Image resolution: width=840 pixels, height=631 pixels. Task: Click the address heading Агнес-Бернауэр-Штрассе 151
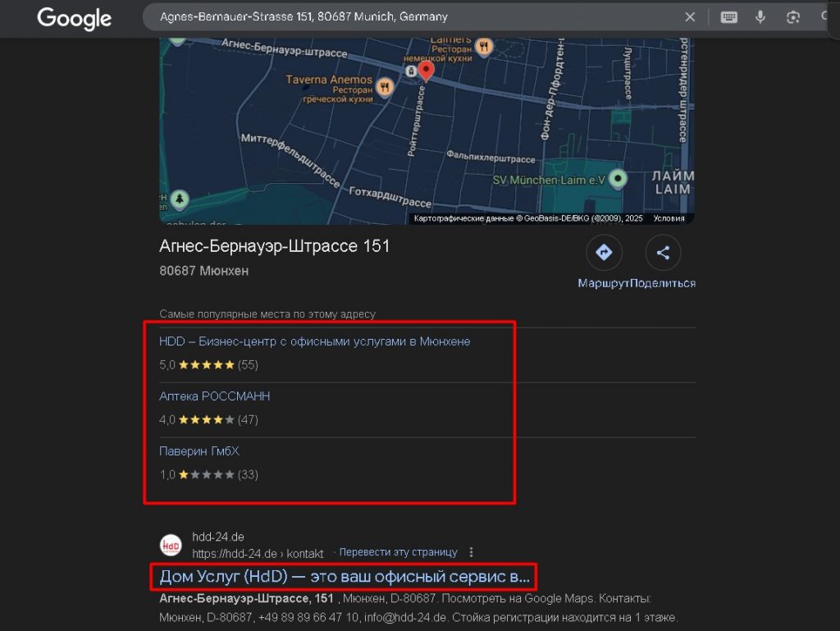point(274,246)
